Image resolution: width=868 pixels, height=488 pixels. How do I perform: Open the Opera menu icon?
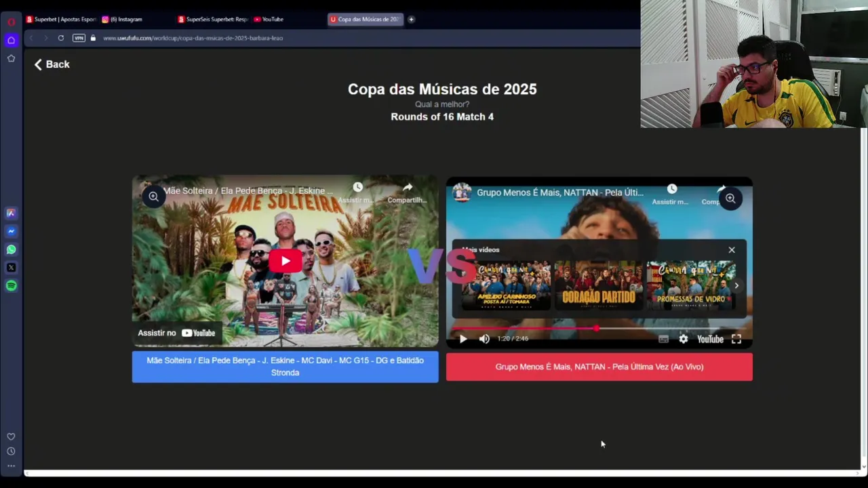(11, 22)
